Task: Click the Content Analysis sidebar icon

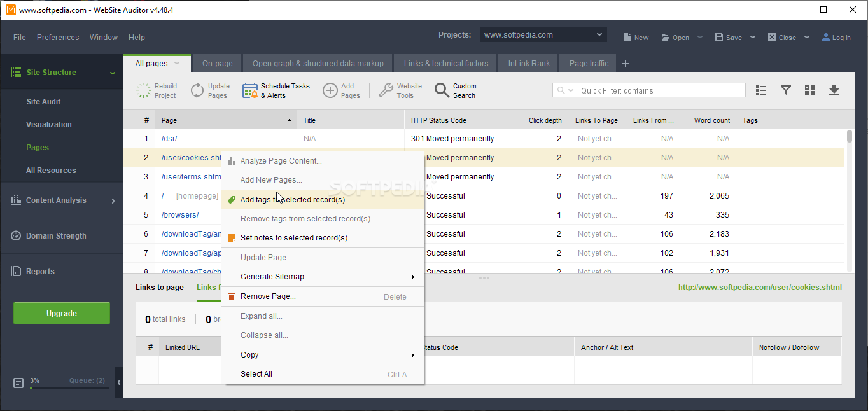Action: tap(16, 200)
